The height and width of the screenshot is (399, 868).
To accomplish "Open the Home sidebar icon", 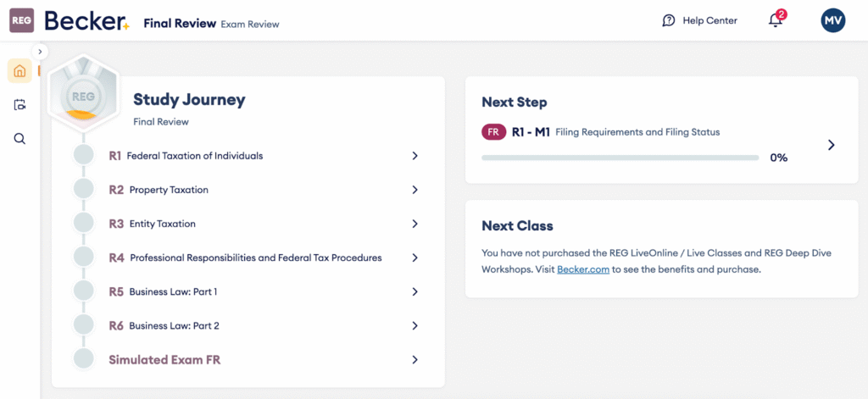I will point(19,71).
